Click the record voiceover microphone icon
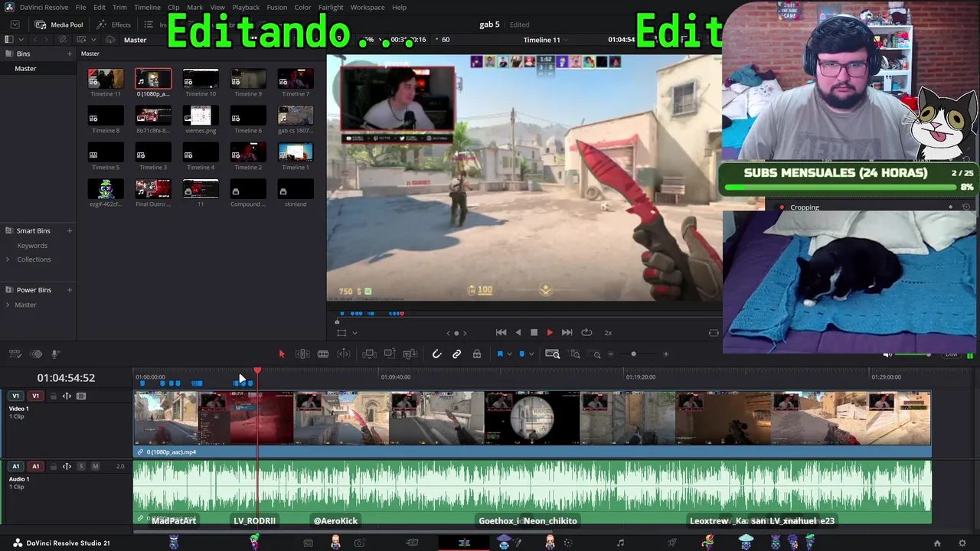 [55, 354]
